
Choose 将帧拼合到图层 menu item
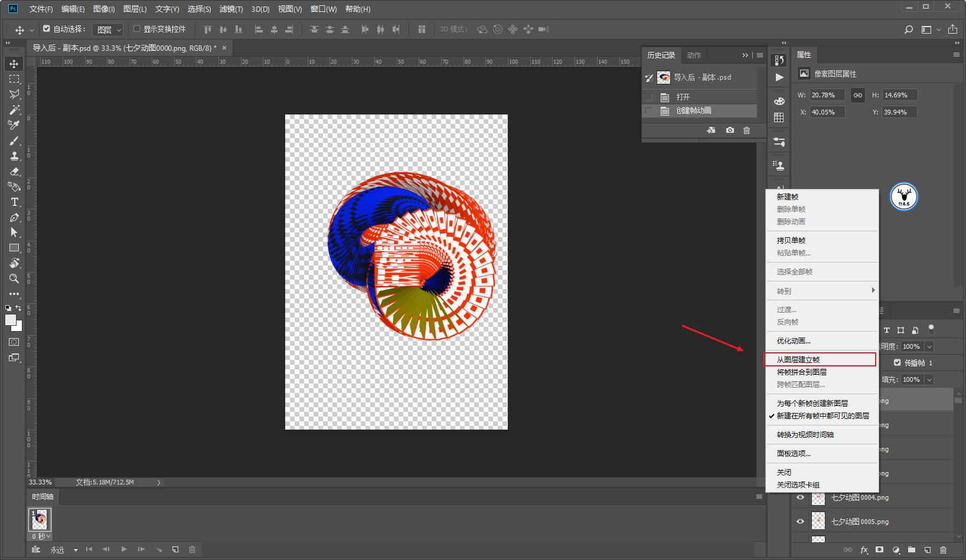(823, 372)
